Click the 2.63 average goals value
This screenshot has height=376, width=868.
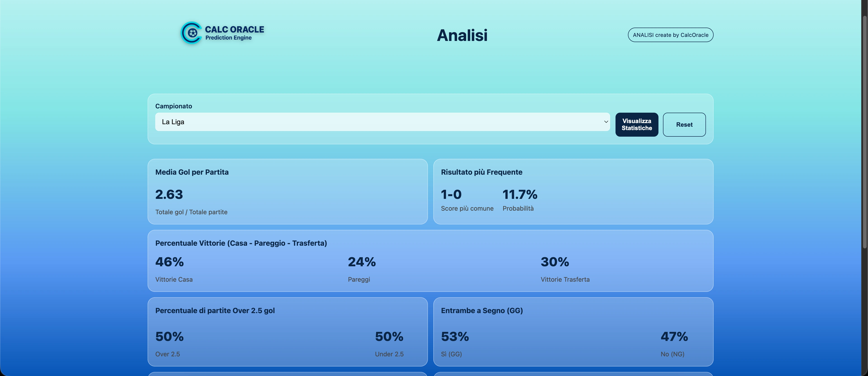pos(169,195)
